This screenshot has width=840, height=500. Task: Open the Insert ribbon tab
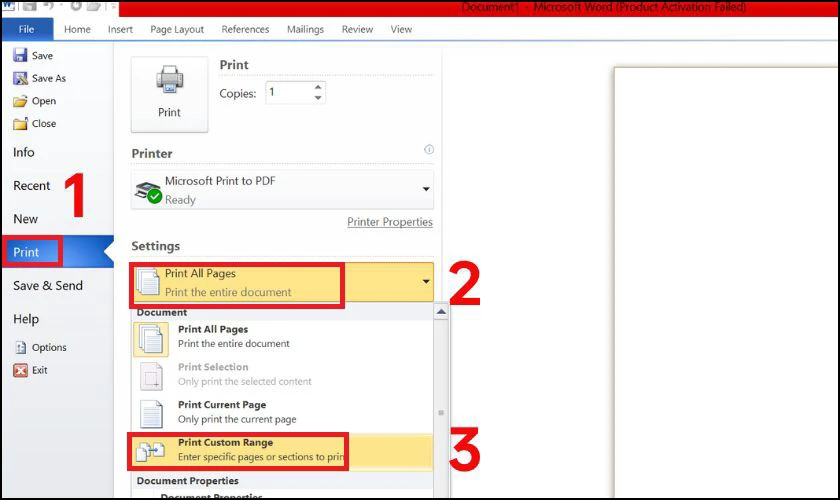pyautogui.click(x=120, y=29)
